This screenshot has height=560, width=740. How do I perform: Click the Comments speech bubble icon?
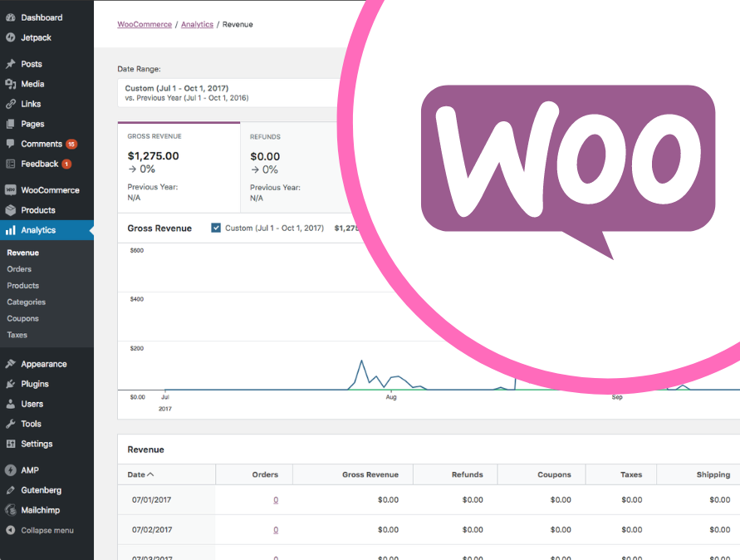click(x=11, y=144)
